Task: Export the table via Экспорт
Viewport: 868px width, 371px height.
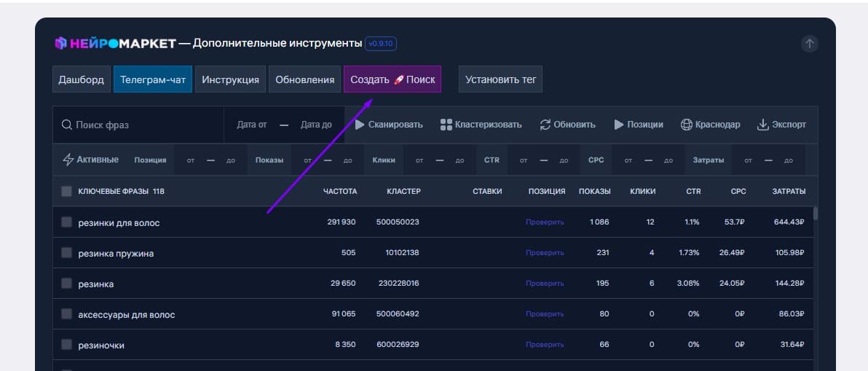Action: click(x=781, y=125)
